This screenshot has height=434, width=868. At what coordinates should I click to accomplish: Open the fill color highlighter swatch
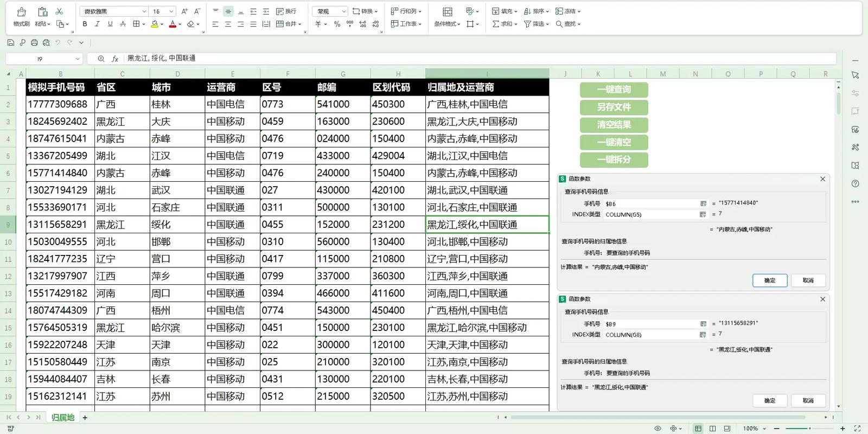pos(155,24)
